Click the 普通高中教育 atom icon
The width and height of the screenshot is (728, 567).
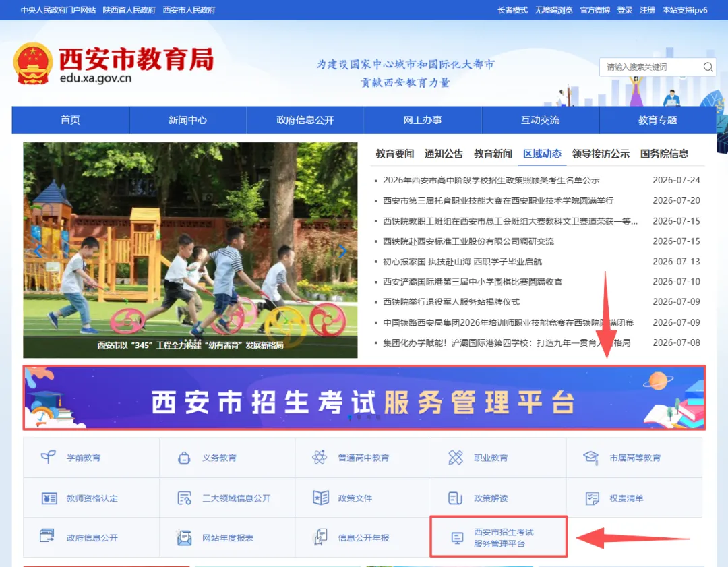coord(320,457)
